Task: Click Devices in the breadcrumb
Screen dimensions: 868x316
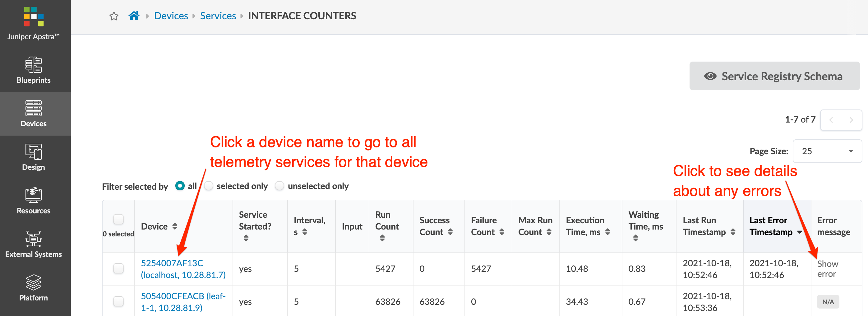Action: [x=171, y=16]
